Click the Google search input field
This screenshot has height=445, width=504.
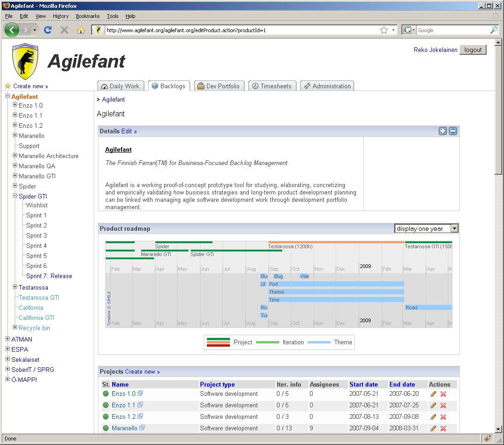pos(452,30)
